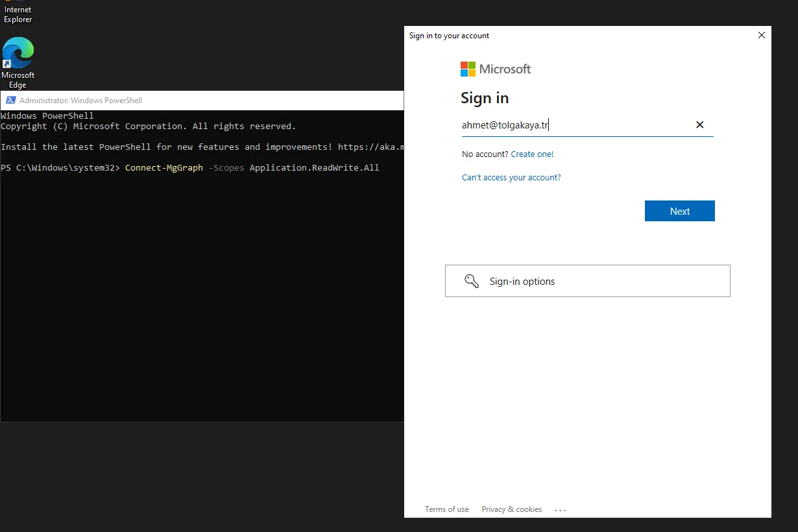Open Privacy & cookies link
The height and width of the screenshot is (532, 798).
511,509
